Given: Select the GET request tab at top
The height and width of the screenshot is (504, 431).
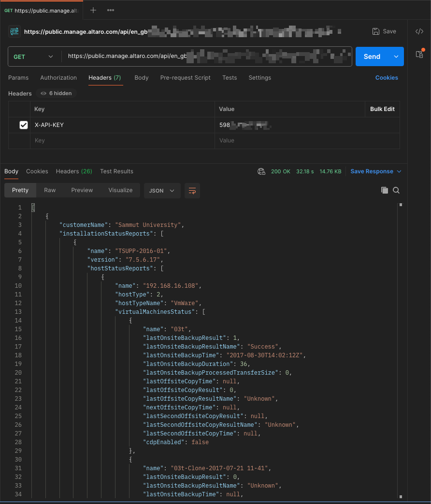Looking at the screenshot, I should coord(42,10).
